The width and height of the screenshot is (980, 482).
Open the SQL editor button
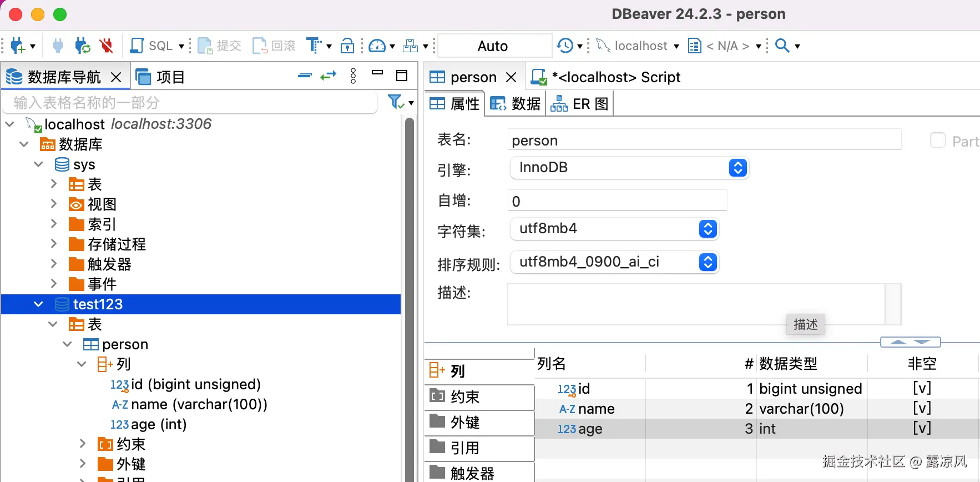[x=151, y=46]
